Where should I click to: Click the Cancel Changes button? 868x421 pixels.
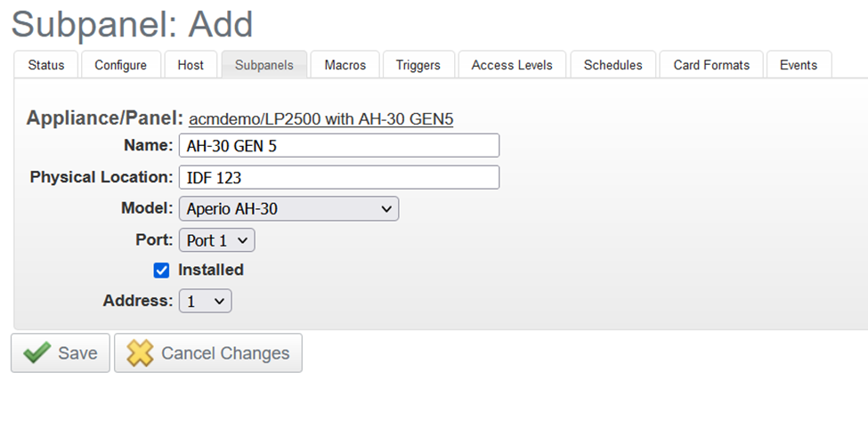pos(208,353)
